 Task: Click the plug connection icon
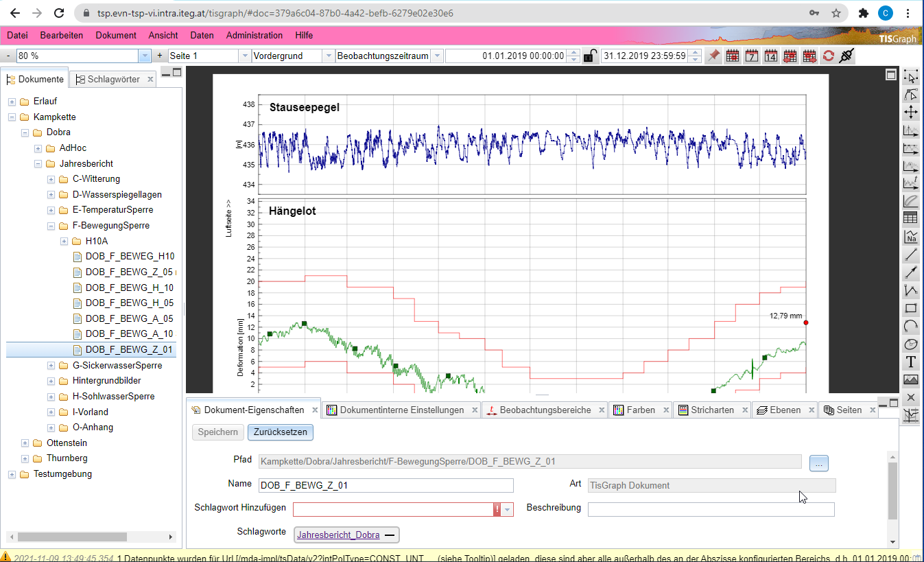point(846,56)
